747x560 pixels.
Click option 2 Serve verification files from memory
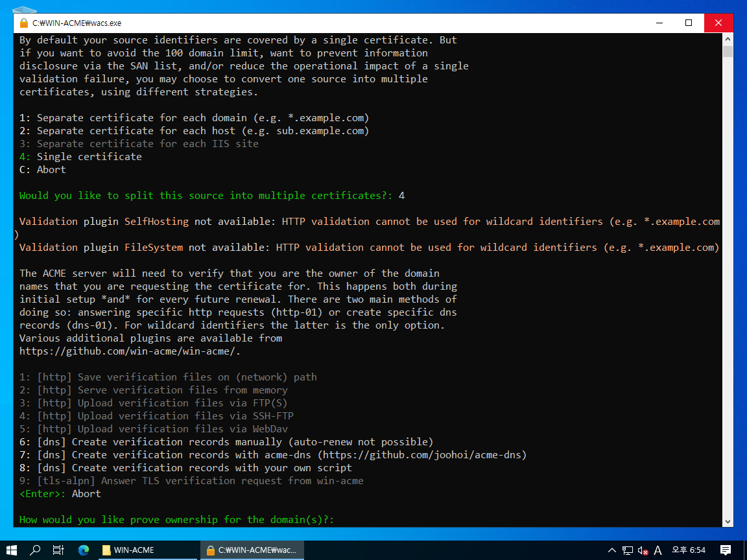click(154, 390)
